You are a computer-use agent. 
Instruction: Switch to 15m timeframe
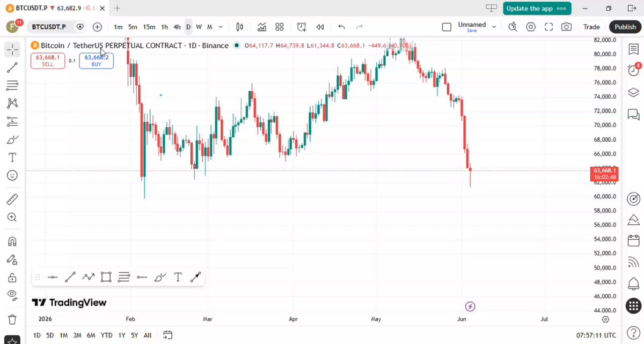click(149, 27)
